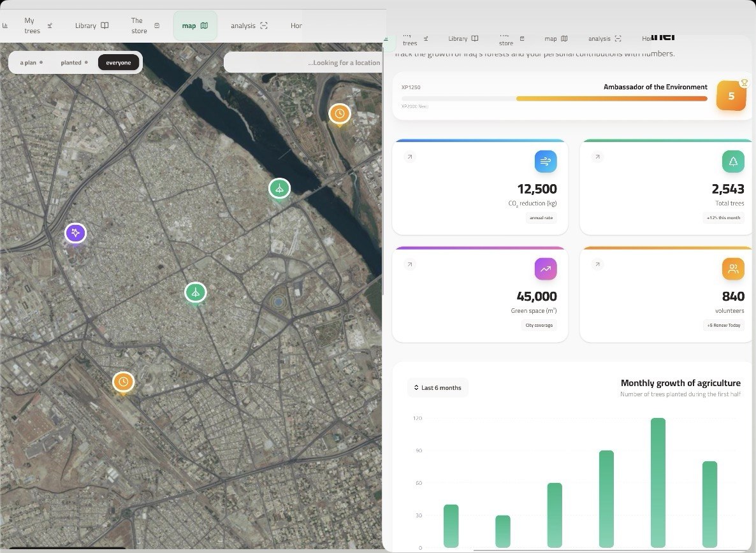756x553 pixels.
Task: Click the sprout icon beside My trees
Action: (x=50, y=25)
